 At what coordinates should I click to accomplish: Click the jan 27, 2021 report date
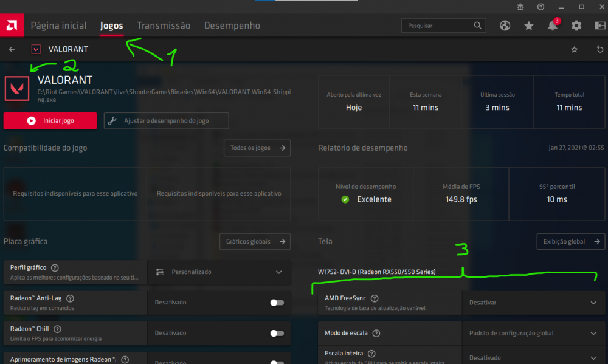(x=576, y=148)
